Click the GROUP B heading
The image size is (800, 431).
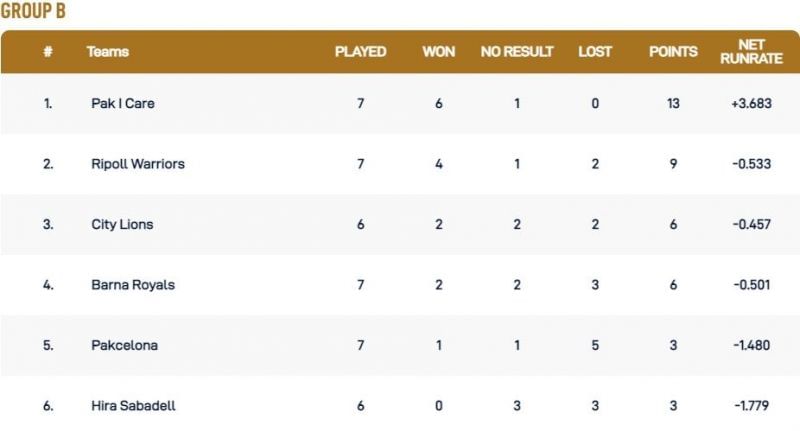(33, 11)
